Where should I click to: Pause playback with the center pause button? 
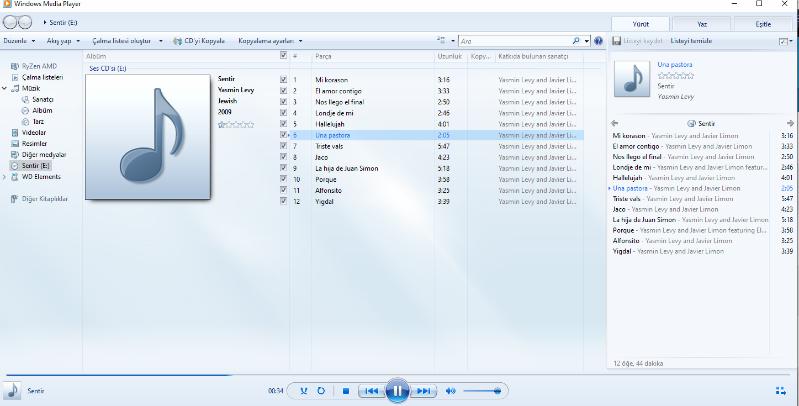click(x=397, y=391)
